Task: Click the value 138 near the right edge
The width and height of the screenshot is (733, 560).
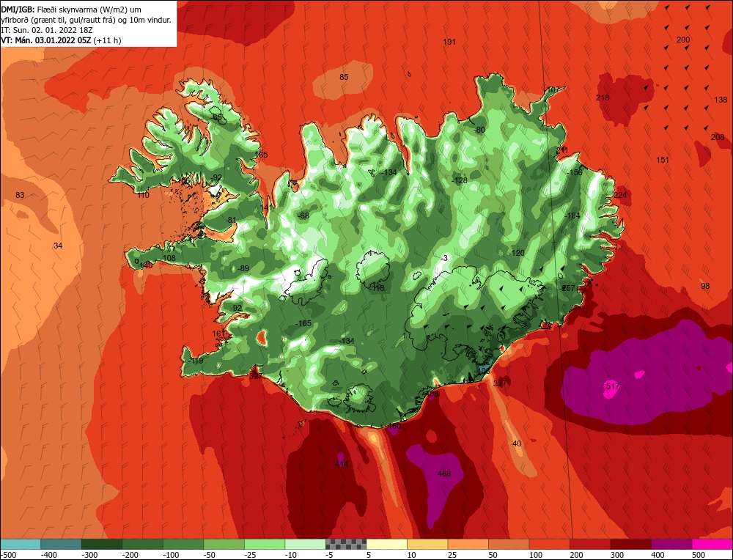Action: 721,100
